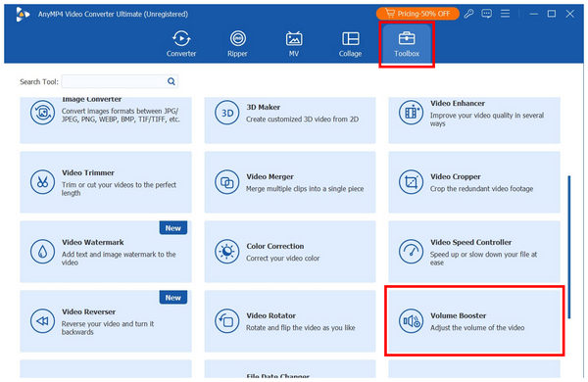The width and height of the screenshot is (588, 382).
Task: Switch to the Ripper tab
Action: tap(237, 44)
